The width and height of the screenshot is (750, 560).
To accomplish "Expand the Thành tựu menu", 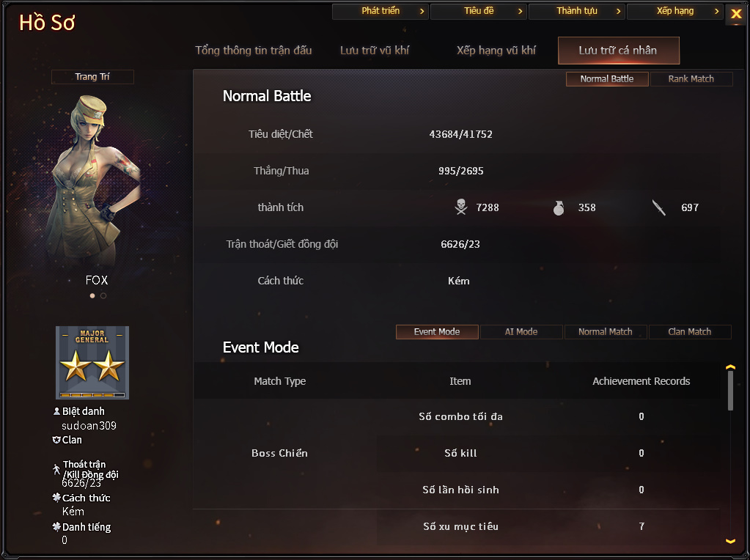I will [x=577, y=11].
